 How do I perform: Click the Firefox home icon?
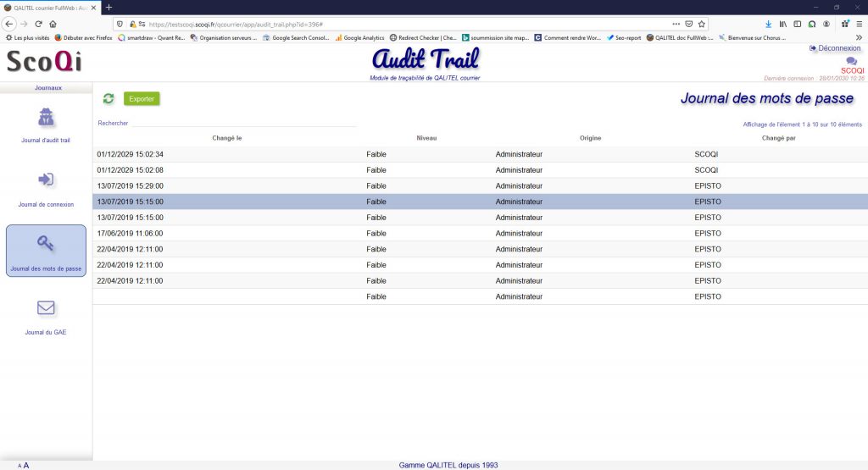pyautogui.click(x=53, y=24)
